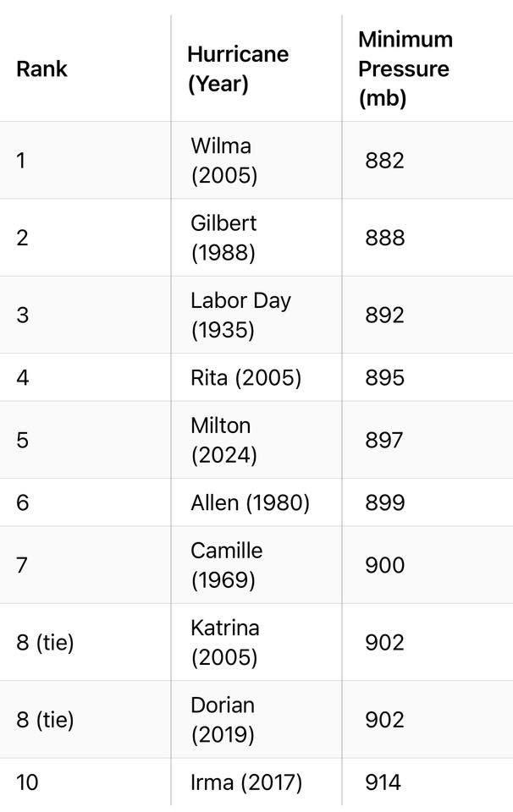This screenshot has height=812, width=513.
Task: Select the Wilma (2005) cell
Action: coord(223,161)
